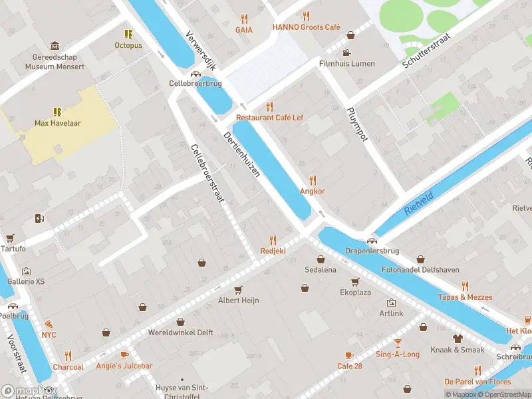The width and height of the screenshot is (532, 399).
Task: Click the NYC pizza slice icon
Action: coord(49,324)
